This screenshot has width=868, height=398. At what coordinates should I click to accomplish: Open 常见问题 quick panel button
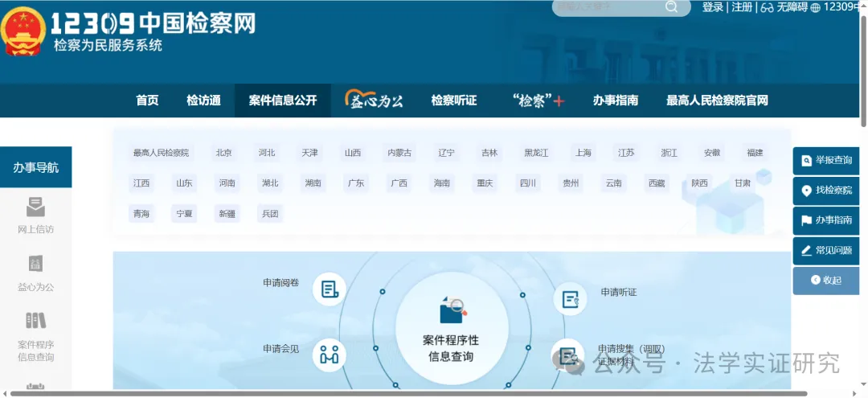pyautogui.click(x=826, y=250)
